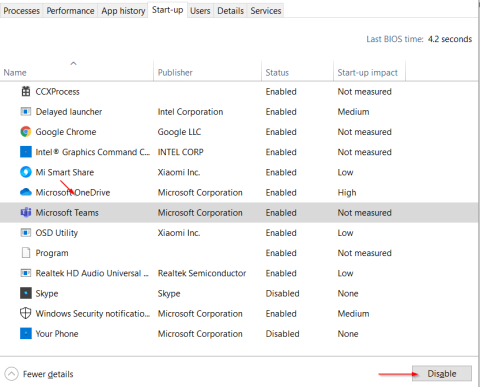Select the Realtek HD Audio Universal row
The width and height of the screenshot is (480, 387).
(x=239, y=273)
